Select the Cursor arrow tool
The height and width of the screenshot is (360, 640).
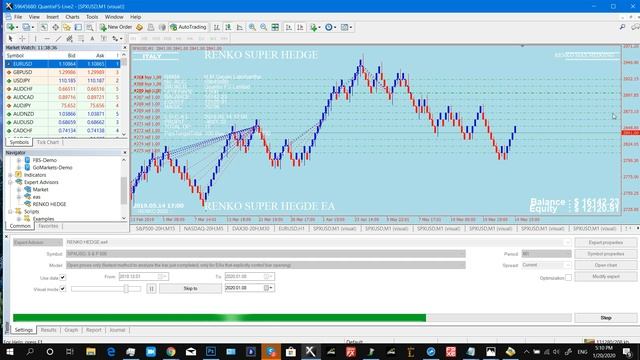11,38
